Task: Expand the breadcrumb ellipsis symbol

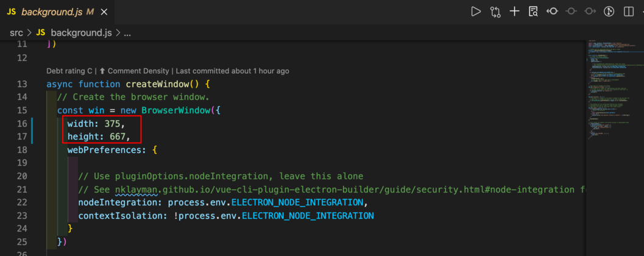Action: [127, 33]
